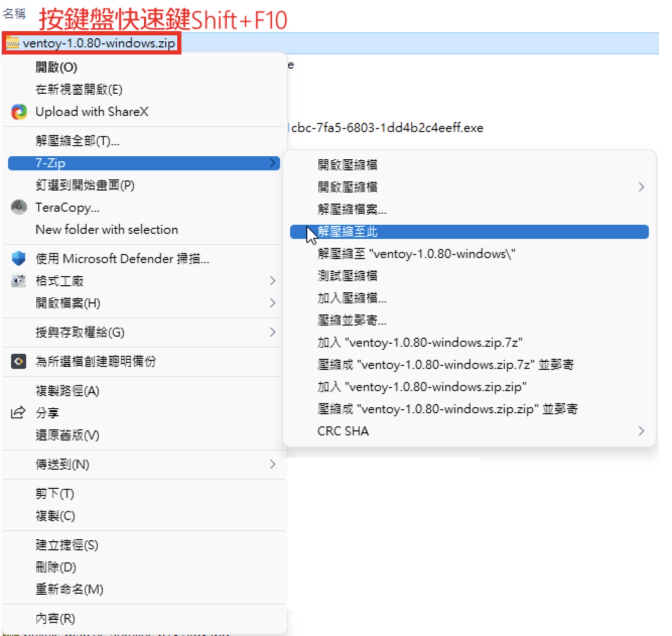This screenshot has height=636, width=672.
Task: Click the TeraCopy disc icon
Action: click(19, 207)
